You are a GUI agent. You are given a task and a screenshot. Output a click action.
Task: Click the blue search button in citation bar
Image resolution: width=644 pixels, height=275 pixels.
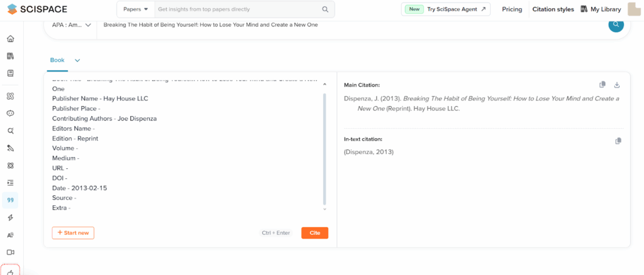click(x=616, y=24)
